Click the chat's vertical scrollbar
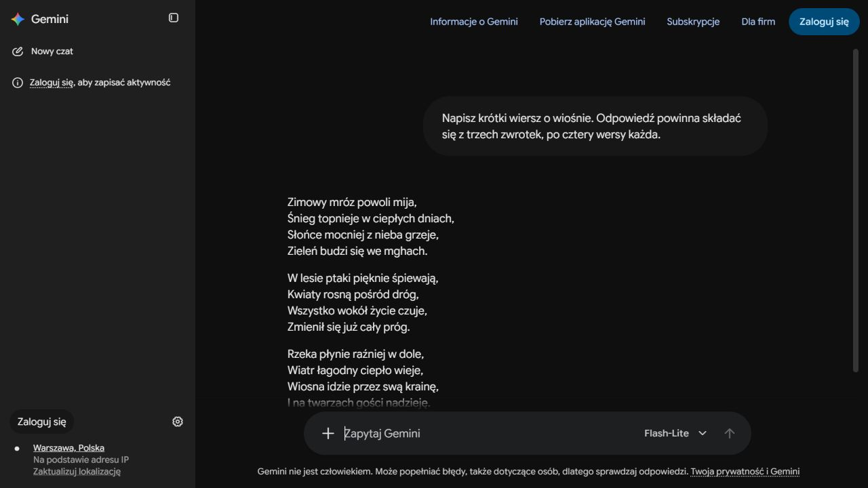The width and height of the screenshot is (868, 488). click(855, 210)
